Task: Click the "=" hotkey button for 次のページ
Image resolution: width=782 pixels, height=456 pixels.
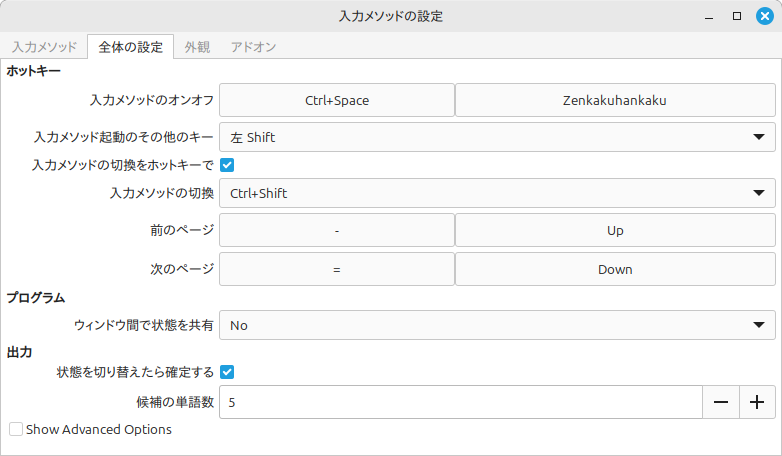Action: (x=337, y=269)
